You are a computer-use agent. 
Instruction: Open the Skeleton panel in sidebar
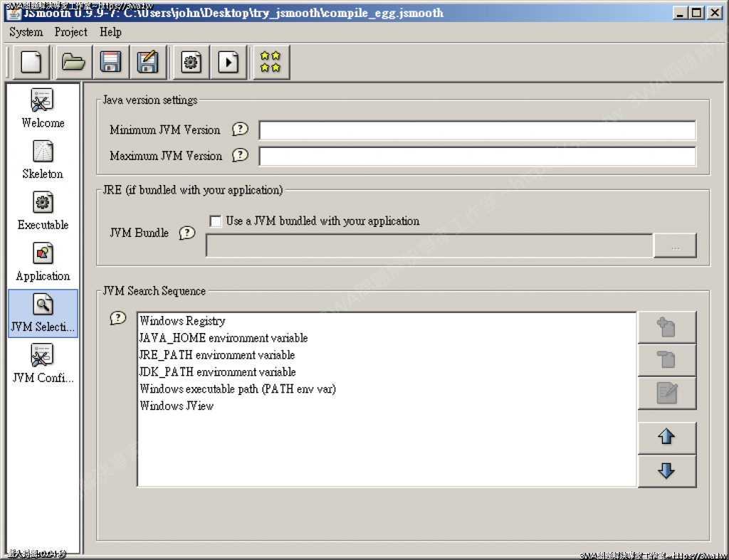[x=43, y=159]
